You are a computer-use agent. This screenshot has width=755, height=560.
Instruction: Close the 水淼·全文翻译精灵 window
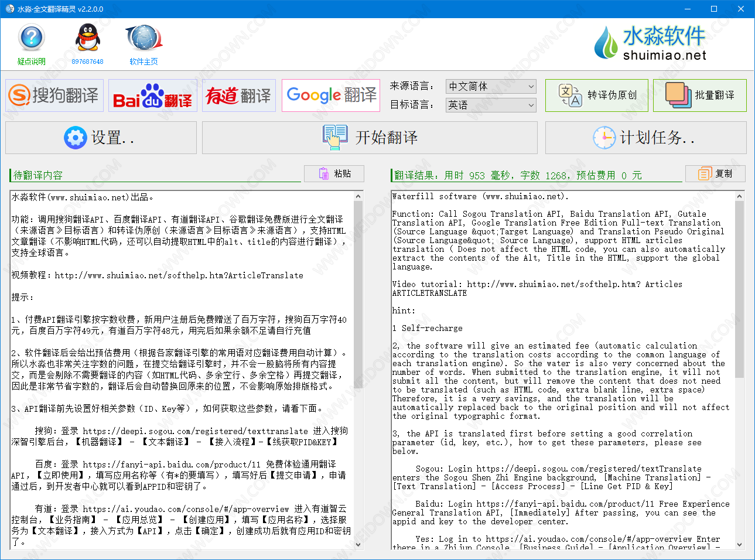point(741,9)
